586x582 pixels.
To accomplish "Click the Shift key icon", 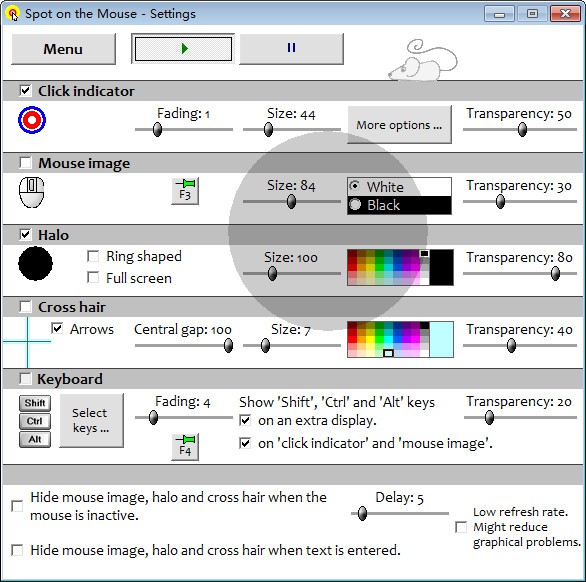I will pos(35,403).
